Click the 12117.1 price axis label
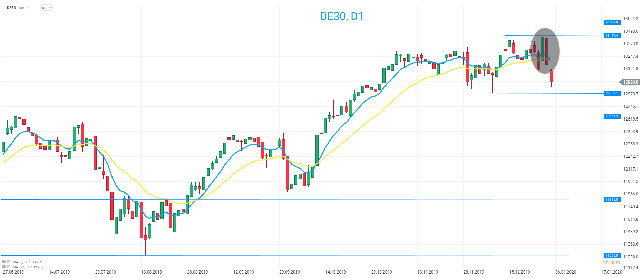Viewport: 644px width, 278px height. [631, 169]
